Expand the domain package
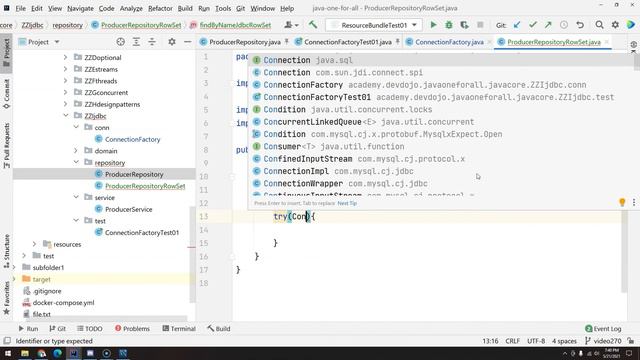The image size is (640, 360). (x=76, y=151)
